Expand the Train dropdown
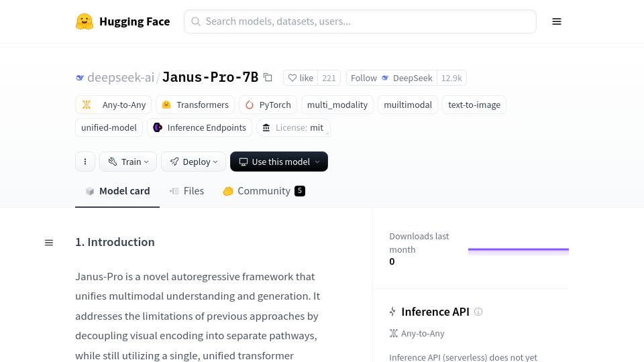The image size is (644, 362). 128,162
